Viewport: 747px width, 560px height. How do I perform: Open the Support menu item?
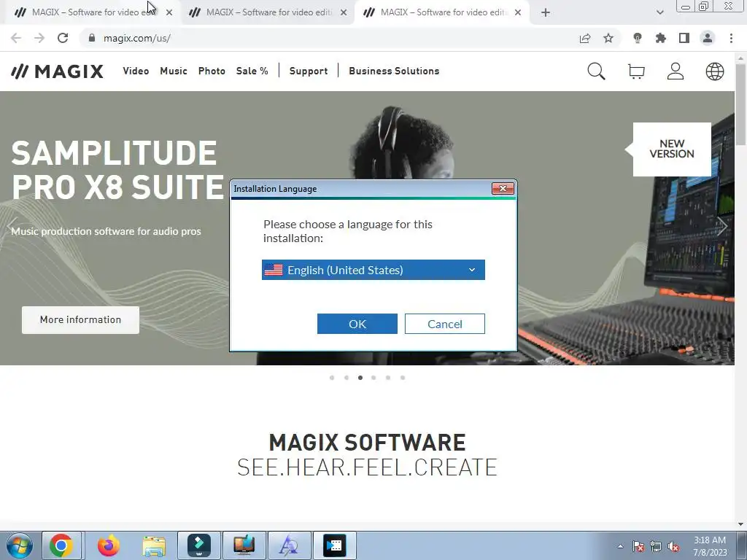coord(309,71)
